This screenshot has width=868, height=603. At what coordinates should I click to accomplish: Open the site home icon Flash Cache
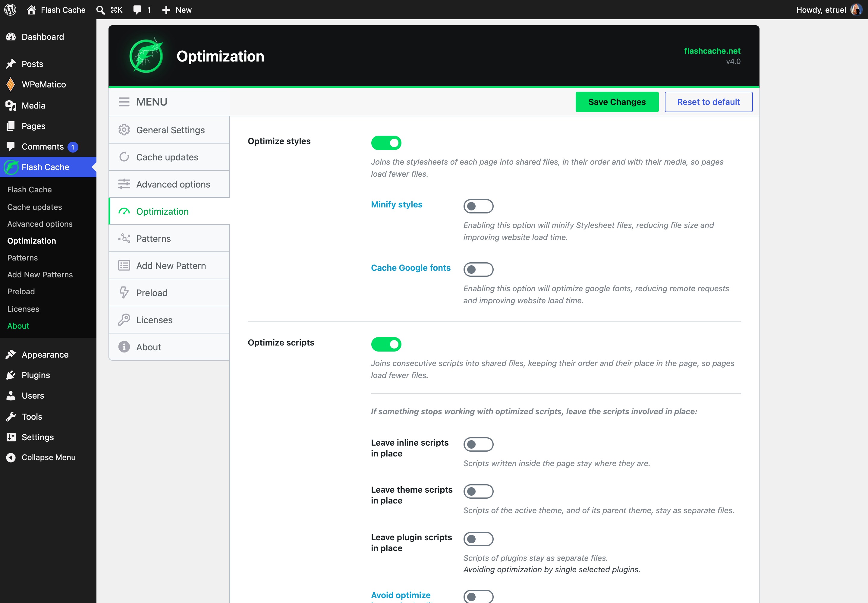point(31,9)
